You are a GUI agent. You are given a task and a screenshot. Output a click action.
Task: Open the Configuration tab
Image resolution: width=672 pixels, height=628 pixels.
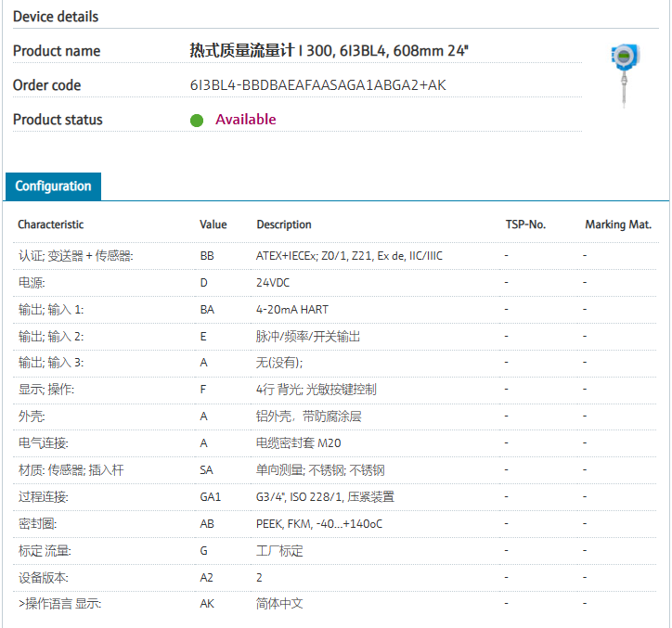[53, 186]
